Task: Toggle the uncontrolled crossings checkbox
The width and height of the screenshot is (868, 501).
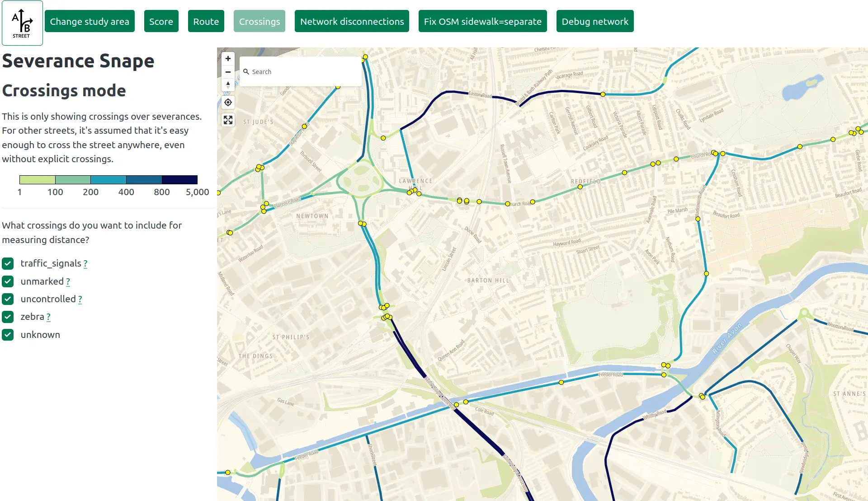Action: (x=8, y=299)
